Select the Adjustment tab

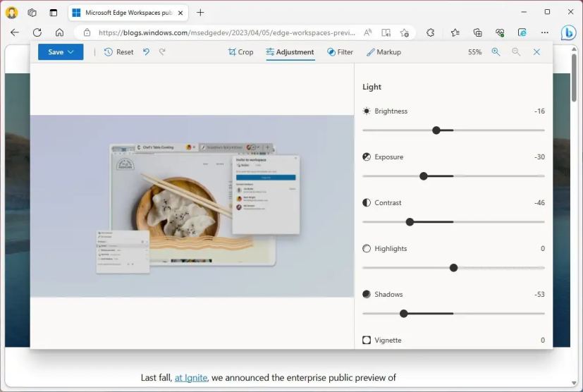(x=290, y=52)
